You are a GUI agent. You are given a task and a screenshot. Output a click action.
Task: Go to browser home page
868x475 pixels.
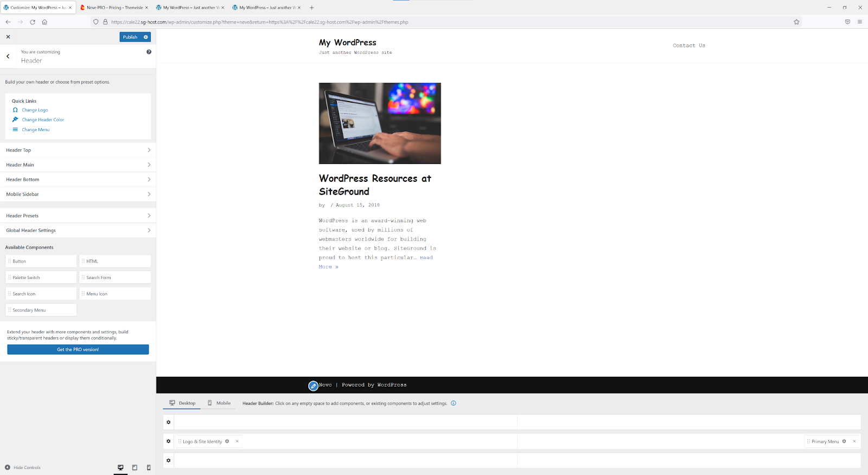pyautogui.click(x=44, y=22)
